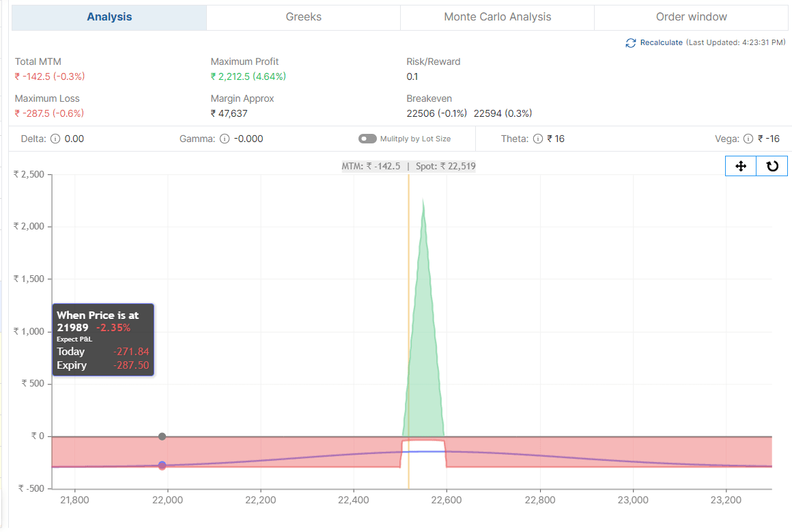Click the Theta info icon
Image resolution: width=792 pixels, height=532 pixels.
click(x=538, y=139)
